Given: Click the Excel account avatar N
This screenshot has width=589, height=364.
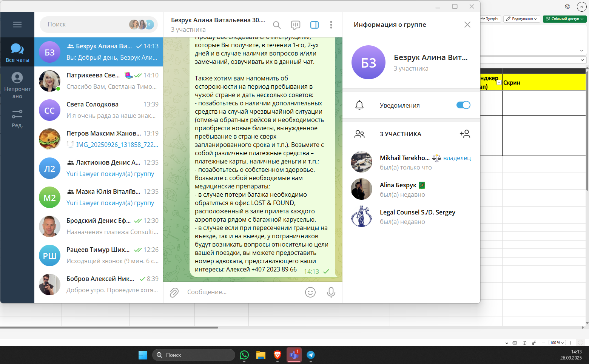Looking at the screenshot, I should tap(581, 7).
